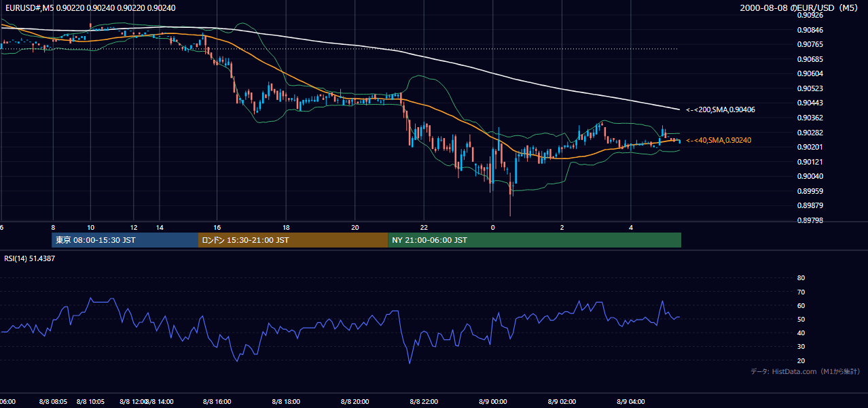Image resolution: width=868 pixels, height=408 pixels.
Task: Click RSI scale value 70
Action: [x=801, y=292]
